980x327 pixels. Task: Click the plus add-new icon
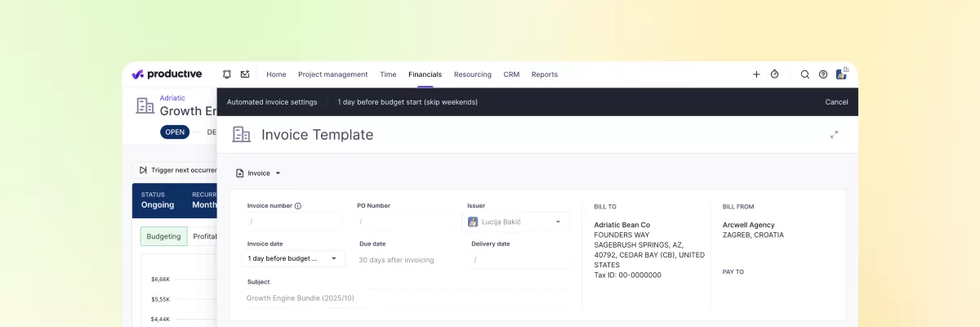coord(756,74)
